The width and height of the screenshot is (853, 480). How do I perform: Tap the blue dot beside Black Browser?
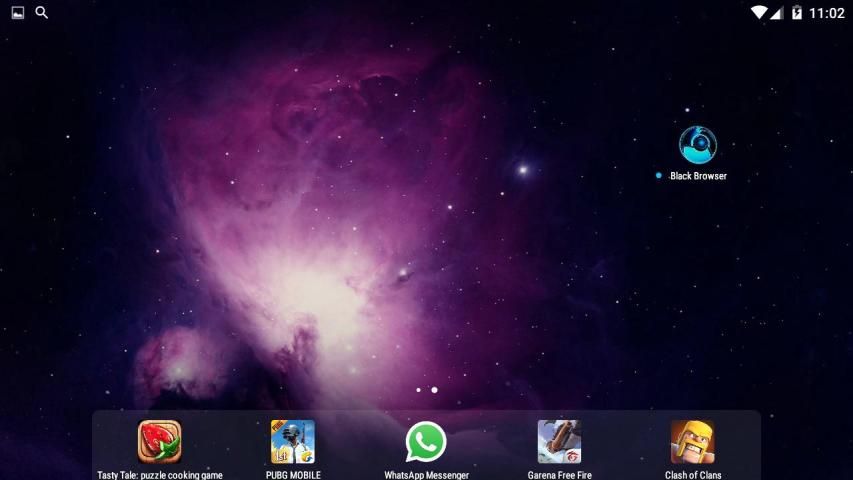(x=658, y=176)
